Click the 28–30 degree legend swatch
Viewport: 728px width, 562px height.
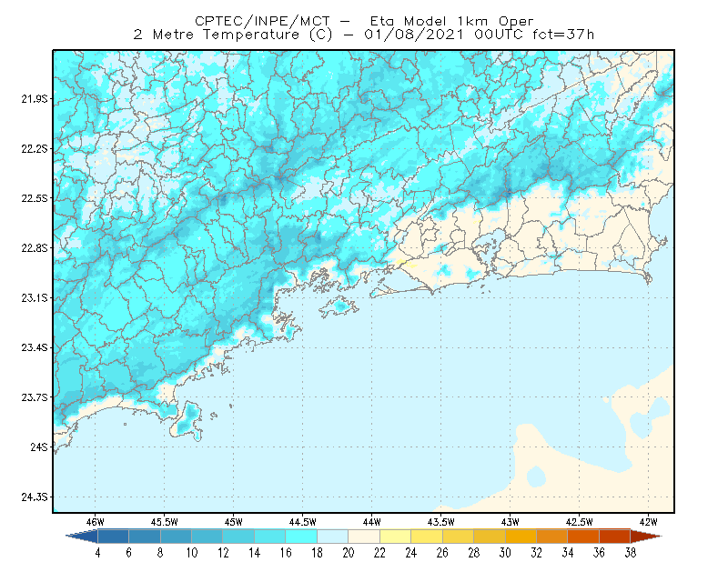pyautogui.click(x=490, y=536)
